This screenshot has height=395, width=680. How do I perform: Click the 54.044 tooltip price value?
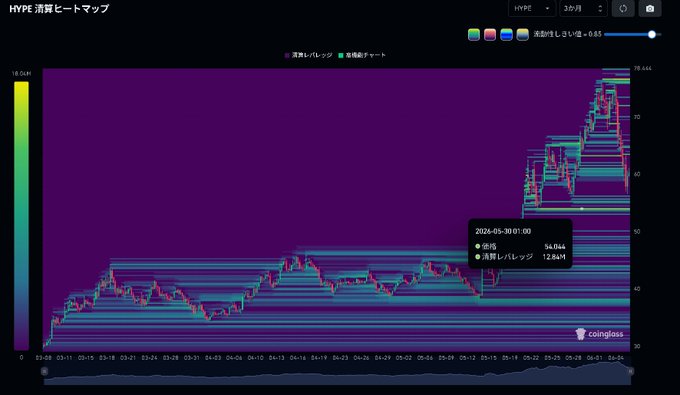click(555, 246)
